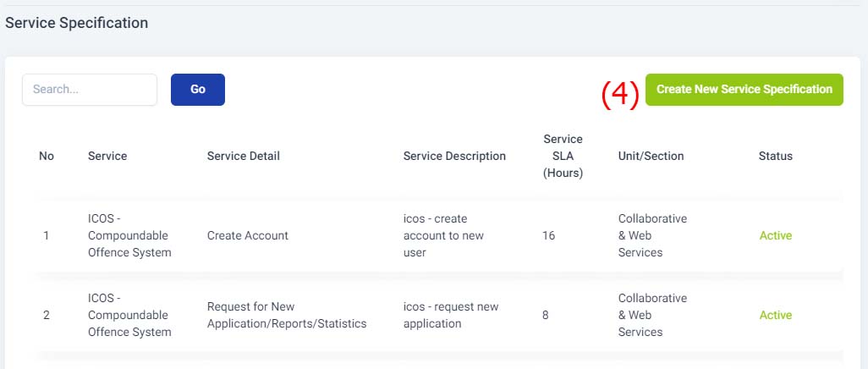This screenshot has height=369, width=868.
Task: Click the Status column header
Action: (x=776, y=157)
